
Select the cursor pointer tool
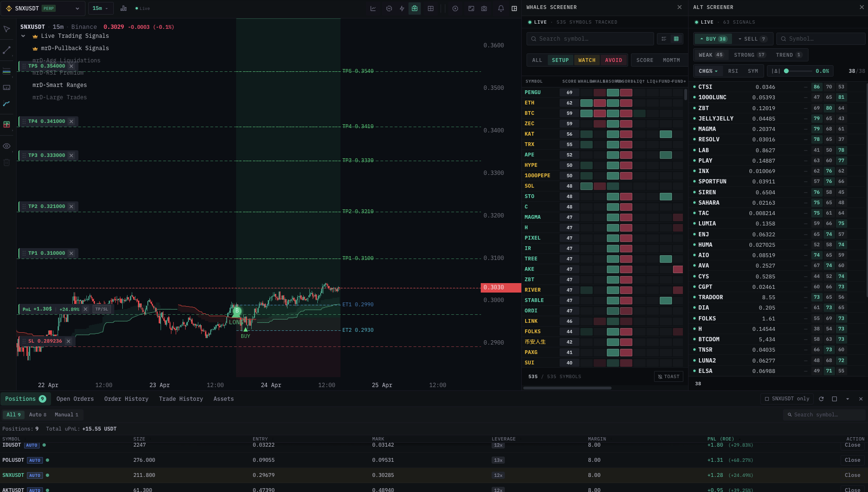pos(7,29)
